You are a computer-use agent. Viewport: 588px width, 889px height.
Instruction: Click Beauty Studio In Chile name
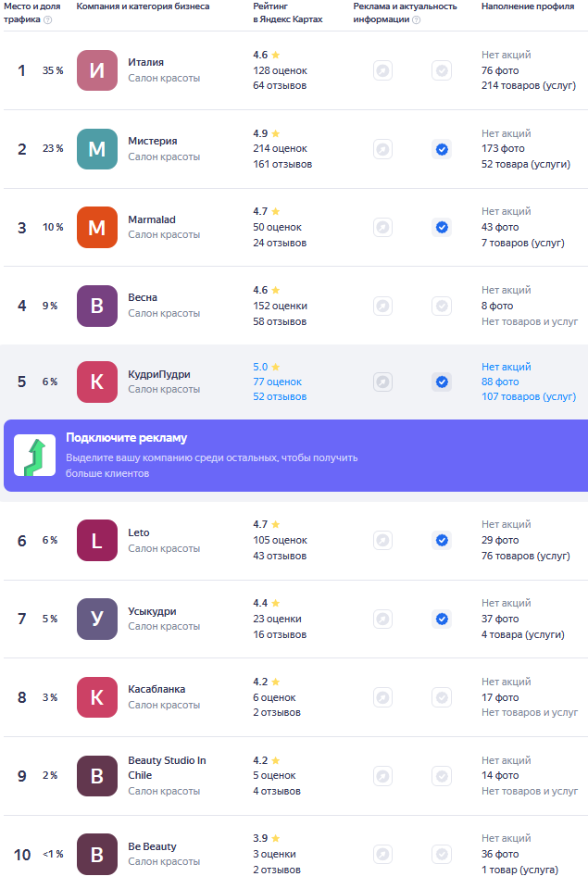tap(167, 768)
